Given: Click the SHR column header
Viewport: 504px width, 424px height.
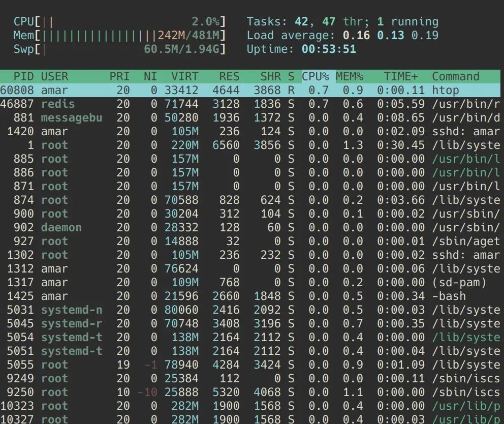Looking at the screenshot, I should [x=270, y=77].
